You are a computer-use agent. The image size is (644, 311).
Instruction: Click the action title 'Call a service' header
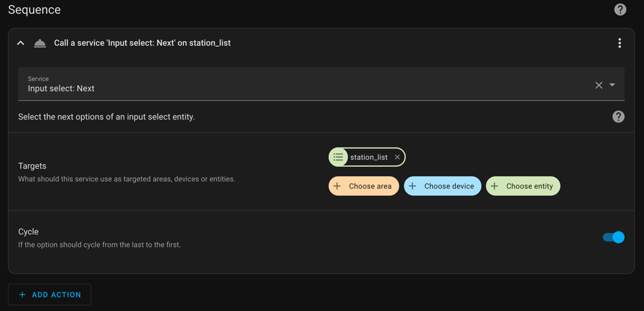click(142, 43)
